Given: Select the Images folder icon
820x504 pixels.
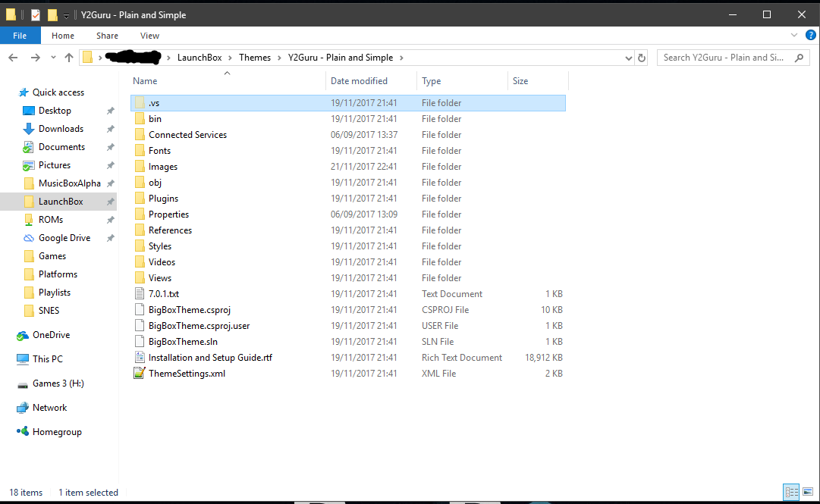Looking at the screenshot, I should tap(140, 167).
